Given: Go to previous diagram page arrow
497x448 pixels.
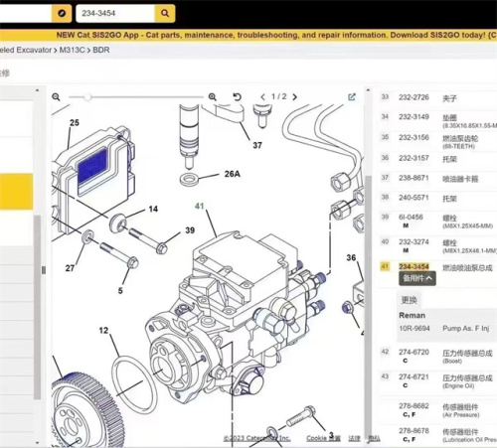Looking at the screenshot, I should tap(262, 97).
